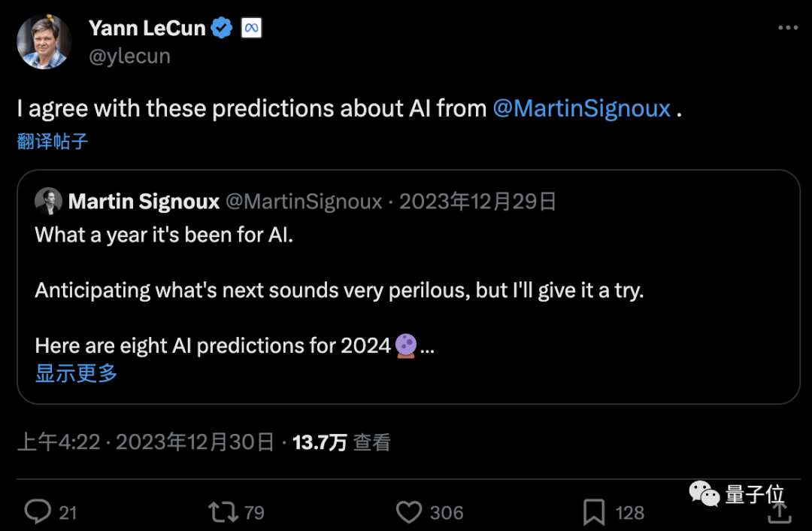Bookmark this post using the bookmark icon

coord(594,512)
